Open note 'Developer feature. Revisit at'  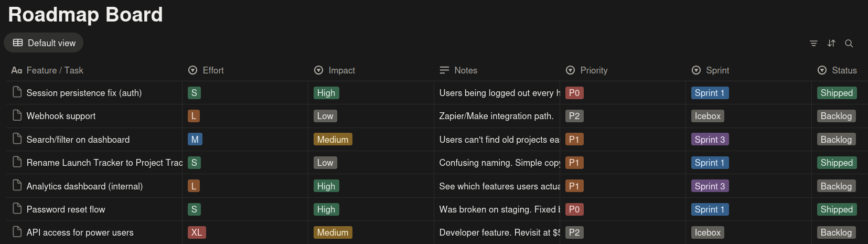[499, 232]
